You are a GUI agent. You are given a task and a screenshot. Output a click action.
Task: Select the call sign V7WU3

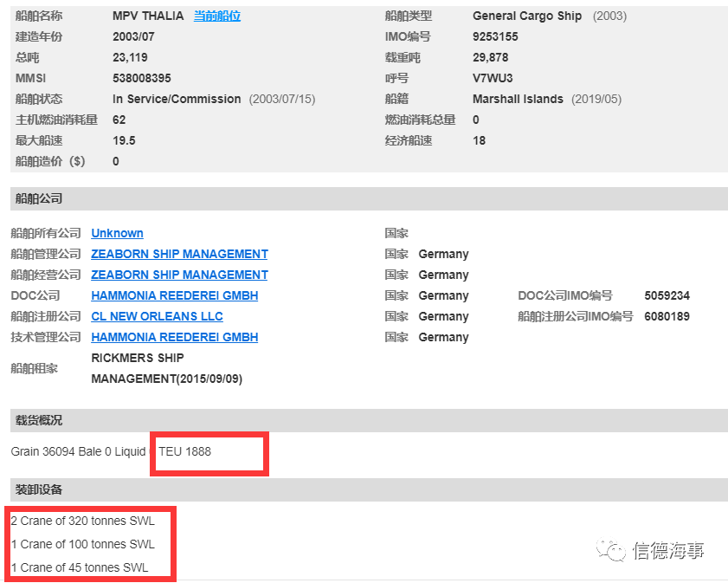click(493, 78)
